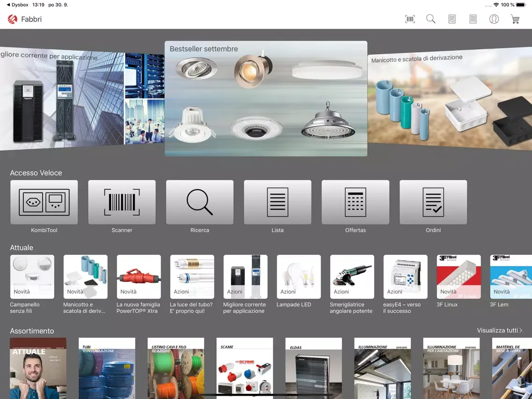Viewport: 532px width, 399px height.
Task: Open Matériel de mise à terre catalog
Action: coord(512,368)
